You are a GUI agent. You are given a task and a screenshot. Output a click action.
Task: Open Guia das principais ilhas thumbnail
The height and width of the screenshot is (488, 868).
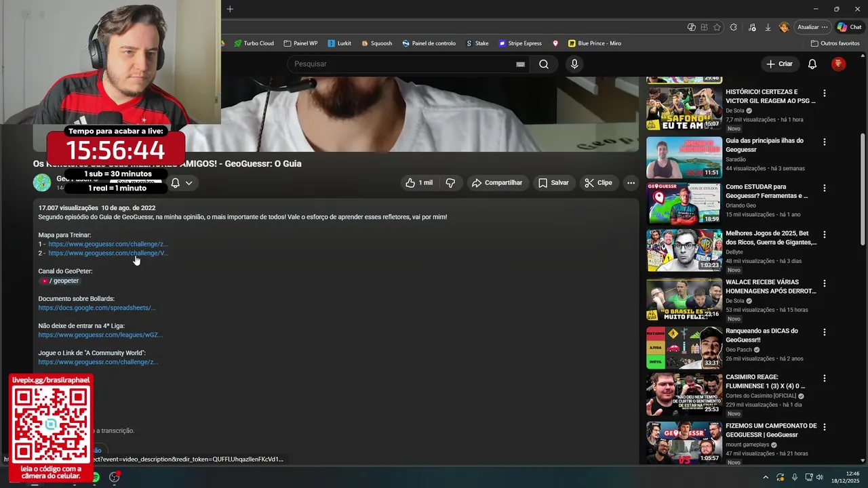(684, 157)
